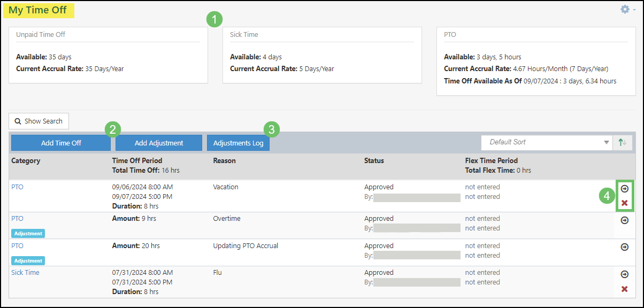Open PTO category link in Vacation row
Viewport: 644px width, 308px height.
pos(17,187)
